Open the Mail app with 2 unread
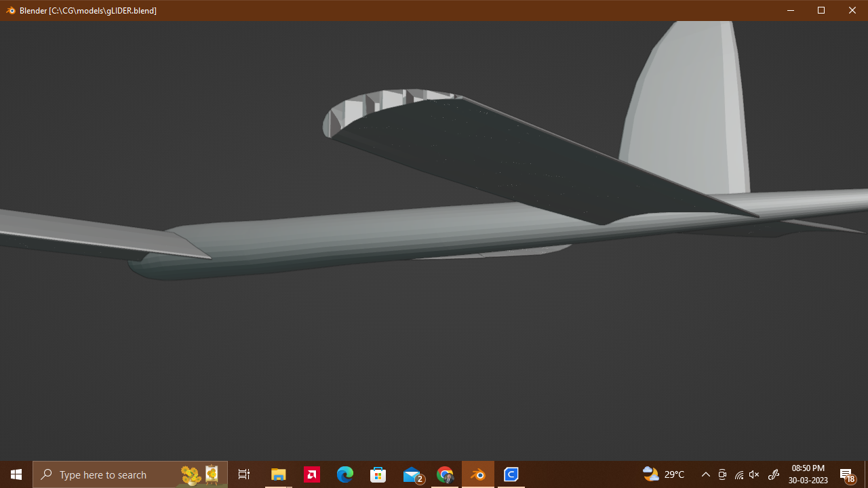The image size is (868, 488). tap(412, 474)
